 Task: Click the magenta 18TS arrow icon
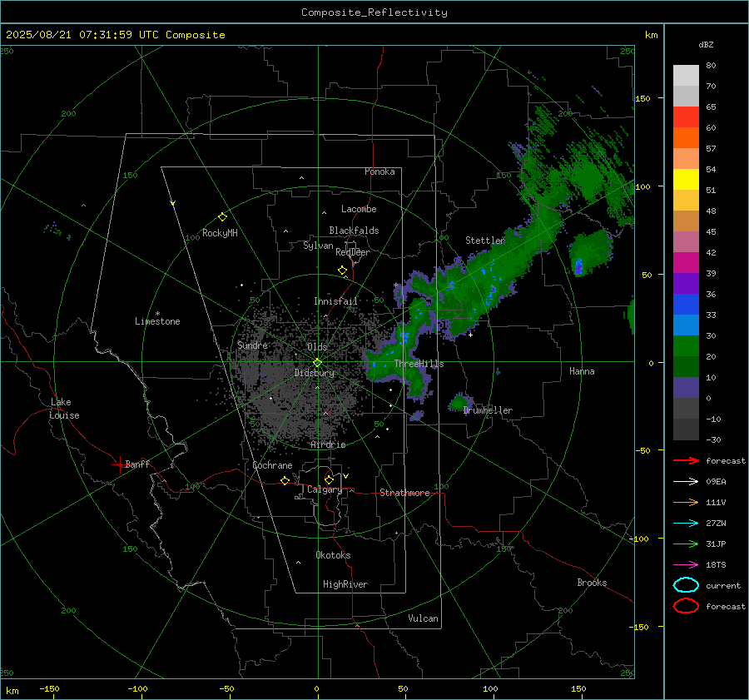[x=686, y=565]
